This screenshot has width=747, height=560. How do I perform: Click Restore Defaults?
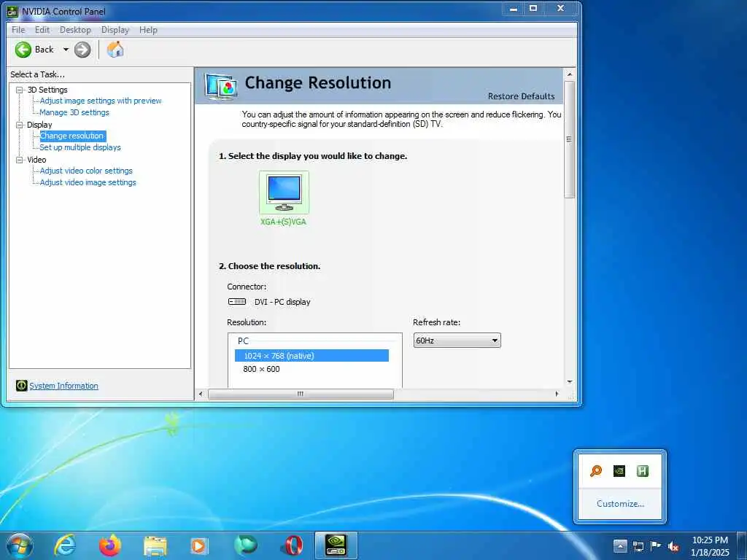[x=521, y=96]
